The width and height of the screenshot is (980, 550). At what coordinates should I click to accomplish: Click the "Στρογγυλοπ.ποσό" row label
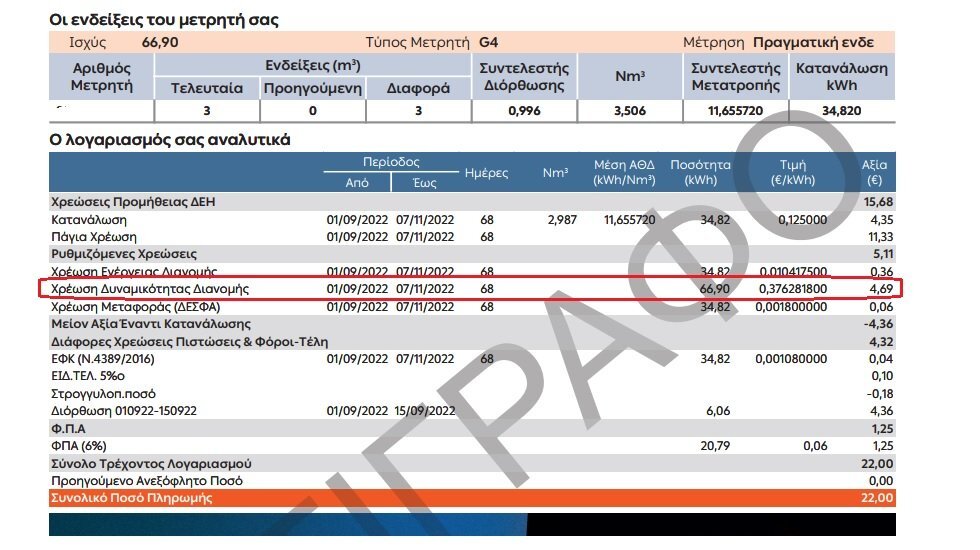pos(103,394)
